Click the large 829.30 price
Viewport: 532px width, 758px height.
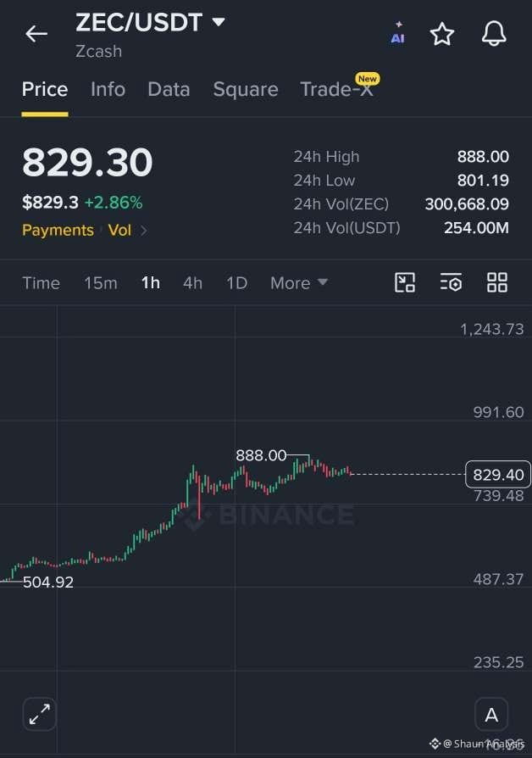click(x=87, y=162)
